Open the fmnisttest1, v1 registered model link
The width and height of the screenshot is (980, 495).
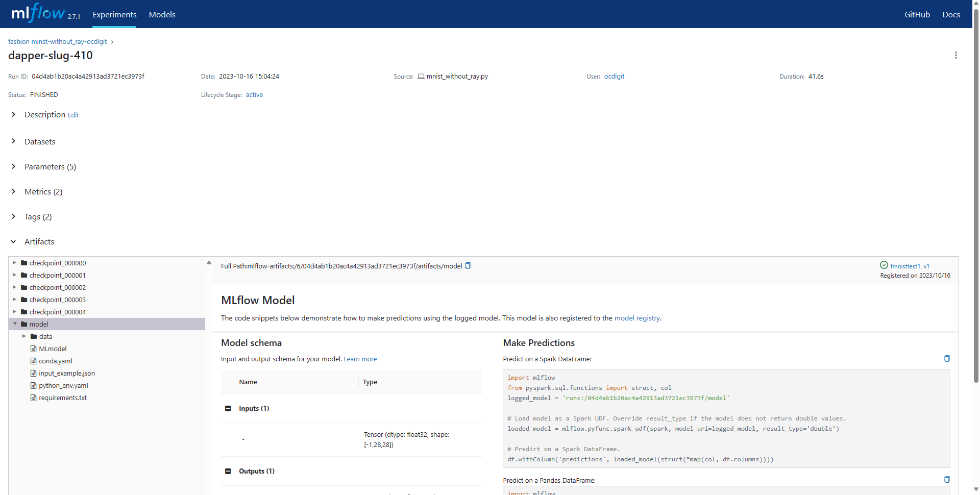point(909,266)
